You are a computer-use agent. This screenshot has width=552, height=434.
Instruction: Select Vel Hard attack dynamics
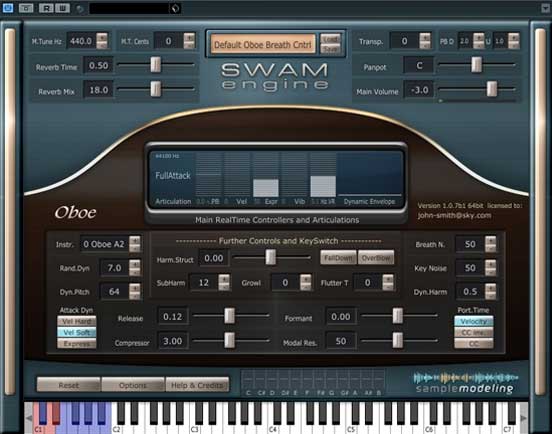pyautogui.click(x=77, y=321)
